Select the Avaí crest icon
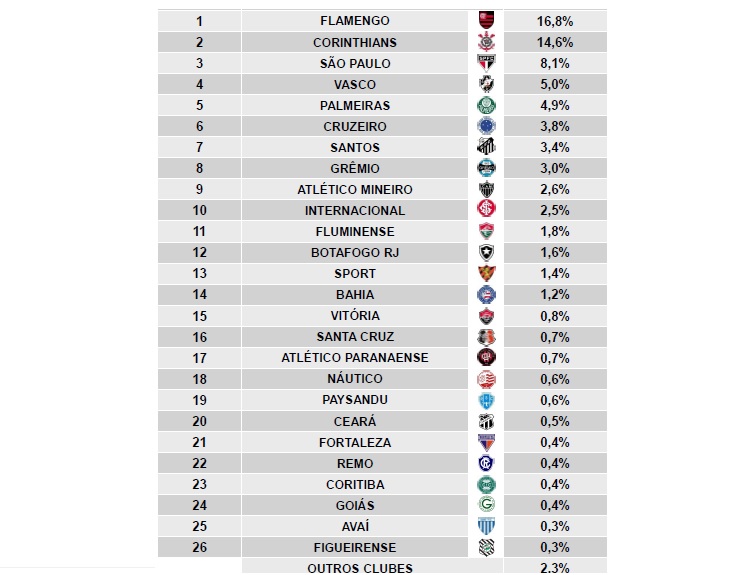The image size is (741, 575). pos(487,525)
